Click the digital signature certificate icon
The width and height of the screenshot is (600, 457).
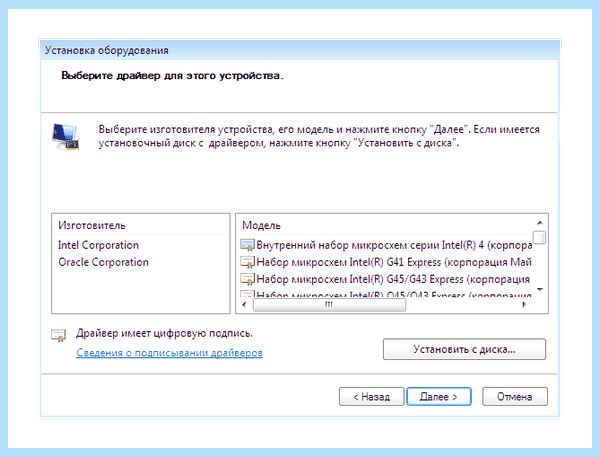click(x=59, y=336)
